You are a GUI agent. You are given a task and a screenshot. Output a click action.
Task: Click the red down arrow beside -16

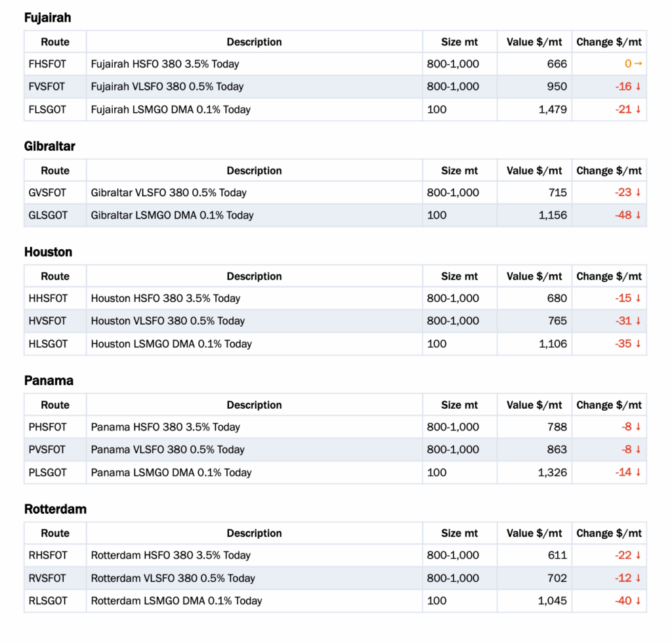pyautogui.click(x=638, y=87)
